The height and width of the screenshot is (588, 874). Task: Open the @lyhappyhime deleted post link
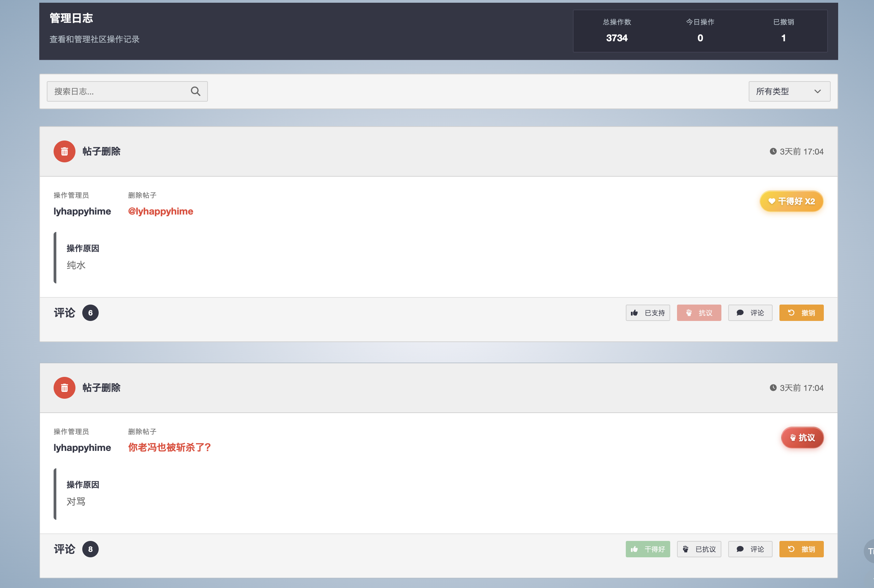160,211
